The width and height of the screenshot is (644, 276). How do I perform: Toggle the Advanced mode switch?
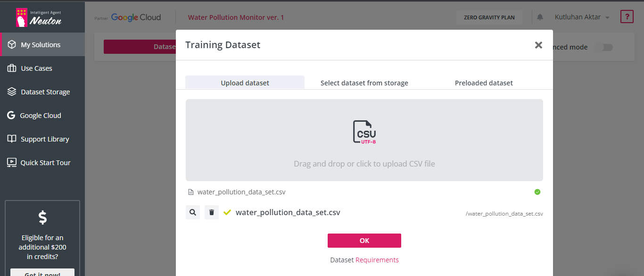[x=603, y=47]
